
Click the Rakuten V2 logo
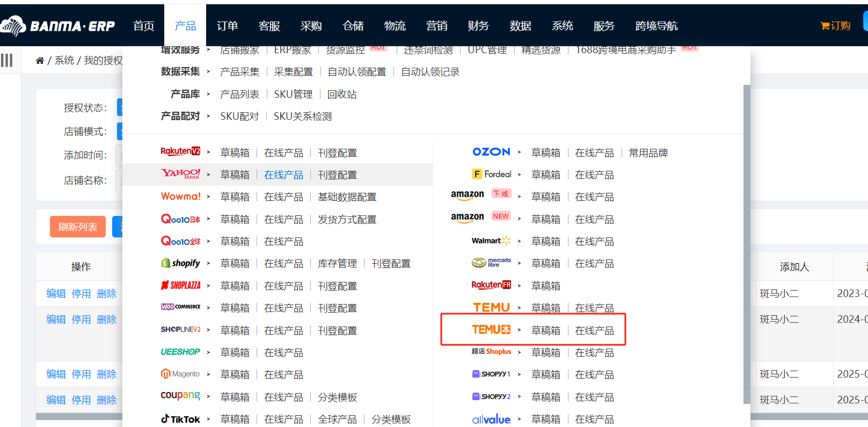[x=180, y=151]
